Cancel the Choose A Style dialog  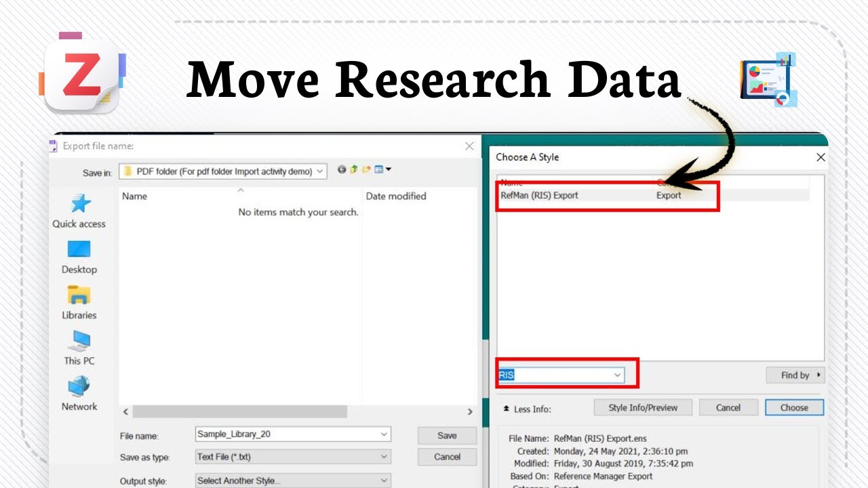pyautogui.click(x=728, y=407)
